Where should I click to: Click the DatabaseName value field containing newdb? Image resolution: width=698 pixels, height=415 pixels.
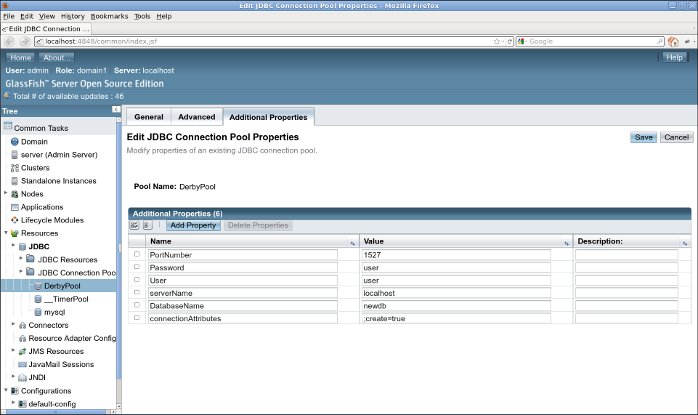click(456, 305)
